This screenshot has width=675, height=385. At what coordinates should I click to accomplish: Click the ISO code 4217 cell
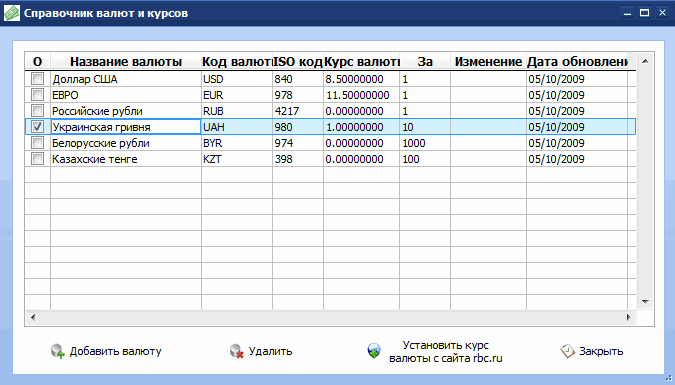[x=298, y=111]
